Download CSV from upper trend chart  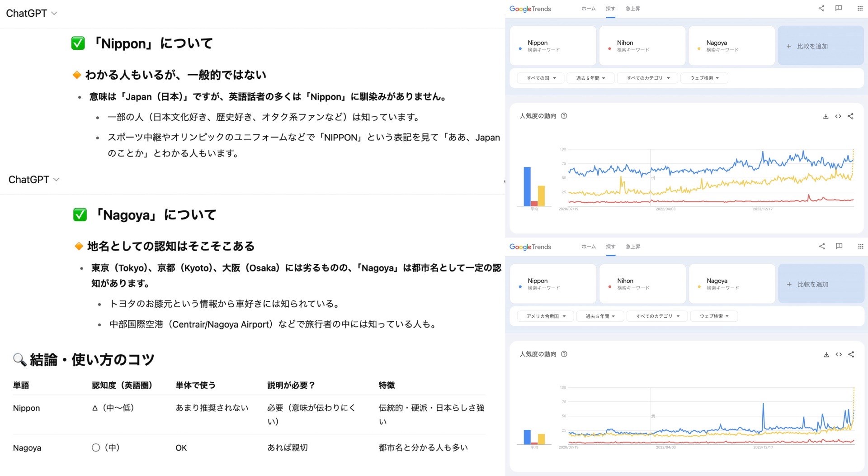point(826,116)
